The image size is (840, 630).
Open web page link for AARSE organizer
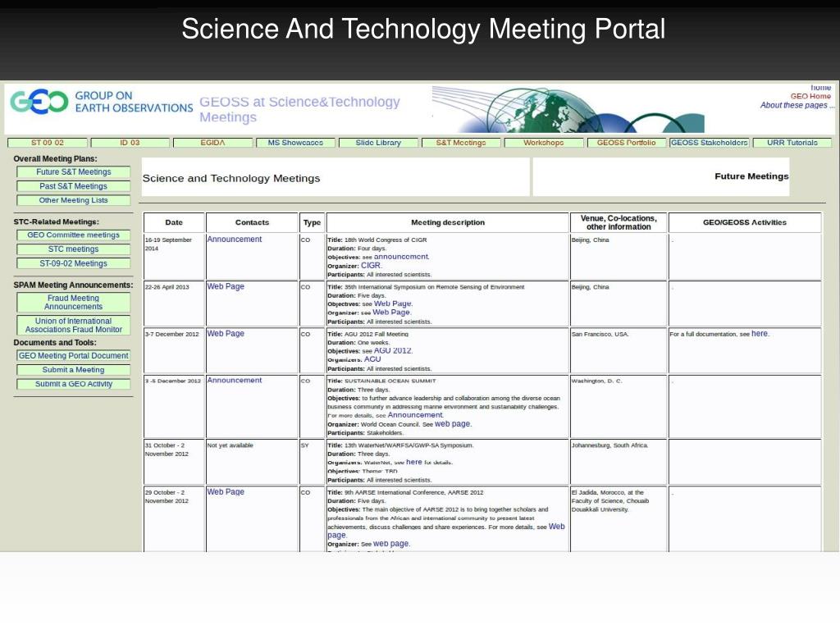click(391, 543)
